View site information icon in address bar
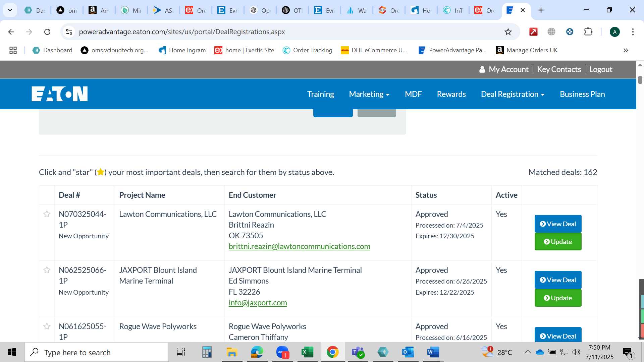The width and height of the screenshot is (644, 362). (69, 32)
